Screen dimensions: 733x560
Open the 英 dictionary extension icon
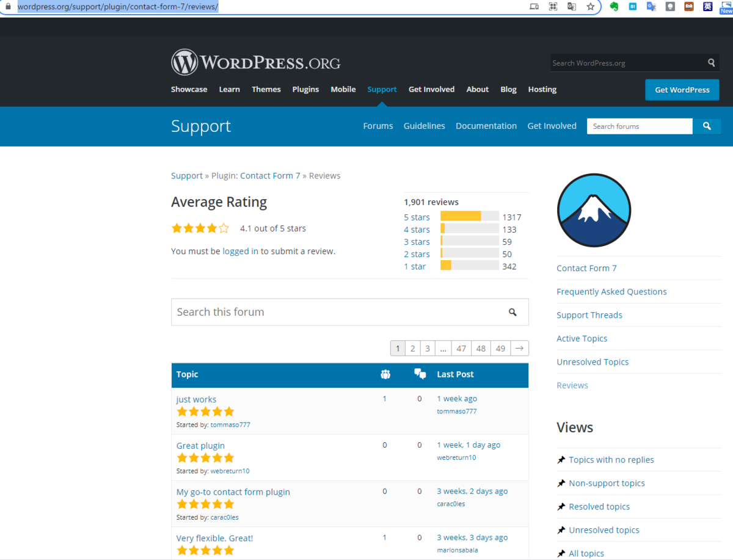click(707, 7)
